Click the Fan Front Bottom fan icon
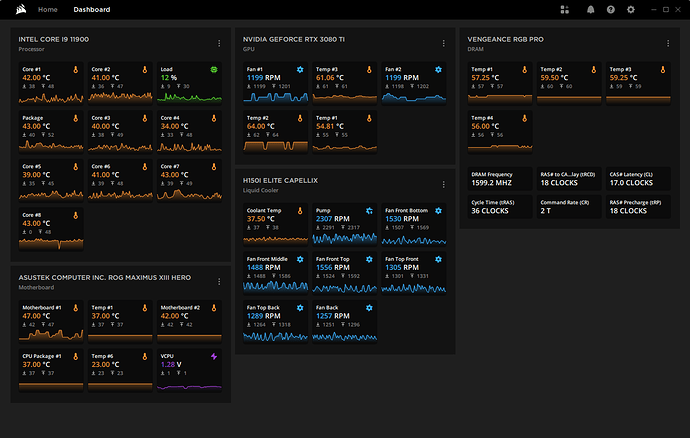This screenshot has height=438, width=690. tap(438, 211)
